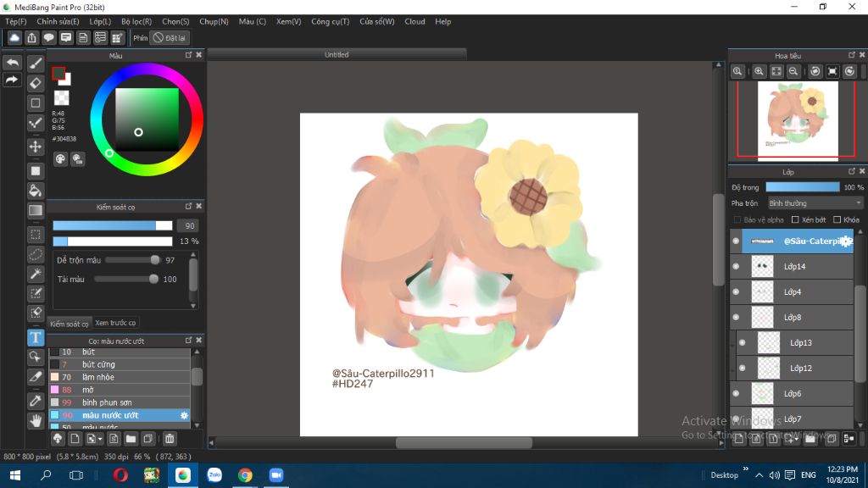Screen dimensions: 868x488
Task: Select the rectangular marquee tool
Action: [x=36, y=234]
